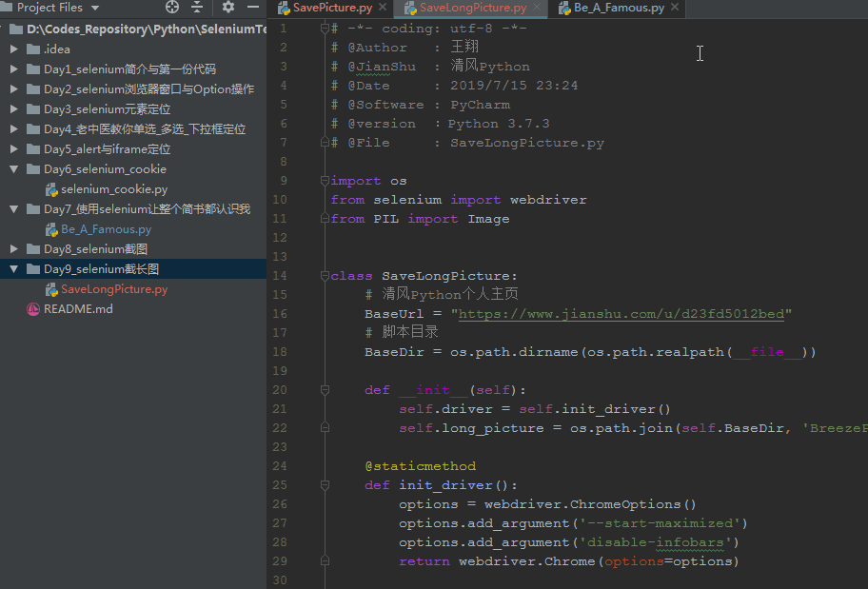
Task: Select the README.md file
Action: (78, 309)
